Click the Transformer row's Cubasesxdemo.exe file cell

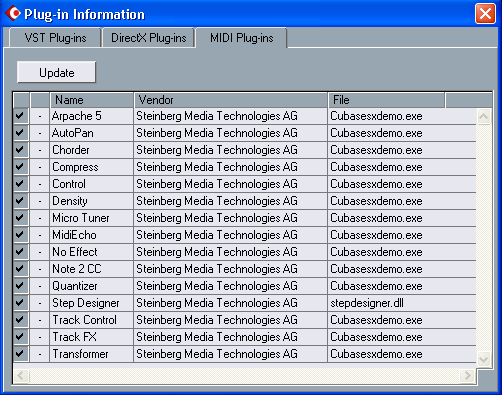402,354
